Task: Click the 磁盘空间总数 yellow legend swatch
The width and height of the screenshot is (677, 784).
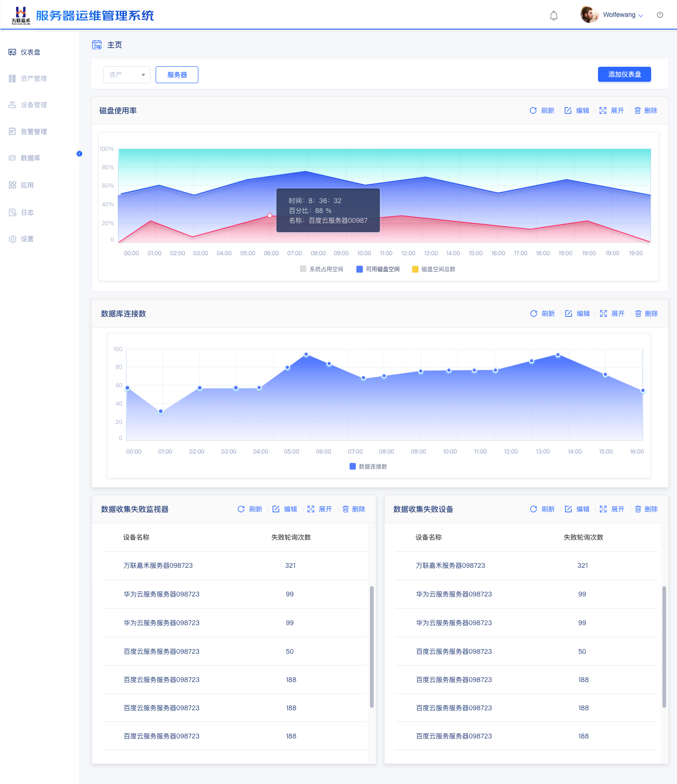Action: (x=415, y=269)
